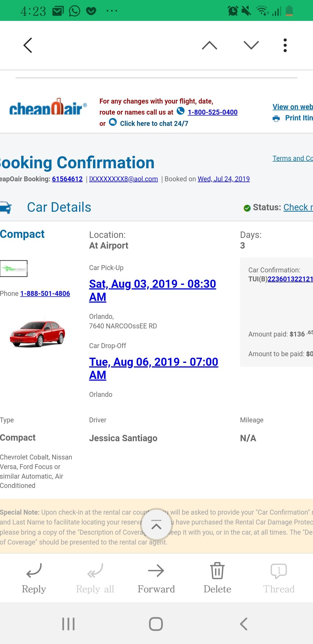Go to next email with down chevron

(x=251, y=45)
